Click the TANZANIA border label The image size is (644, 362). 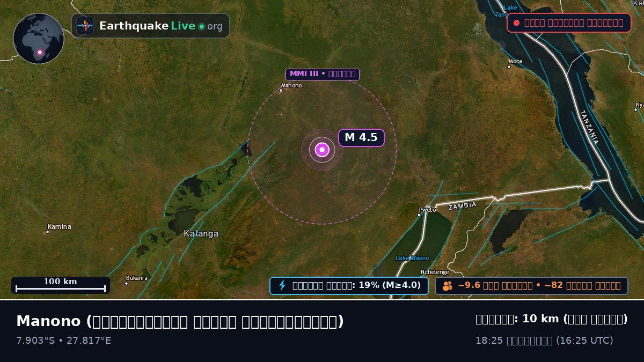tap(589, 127)
